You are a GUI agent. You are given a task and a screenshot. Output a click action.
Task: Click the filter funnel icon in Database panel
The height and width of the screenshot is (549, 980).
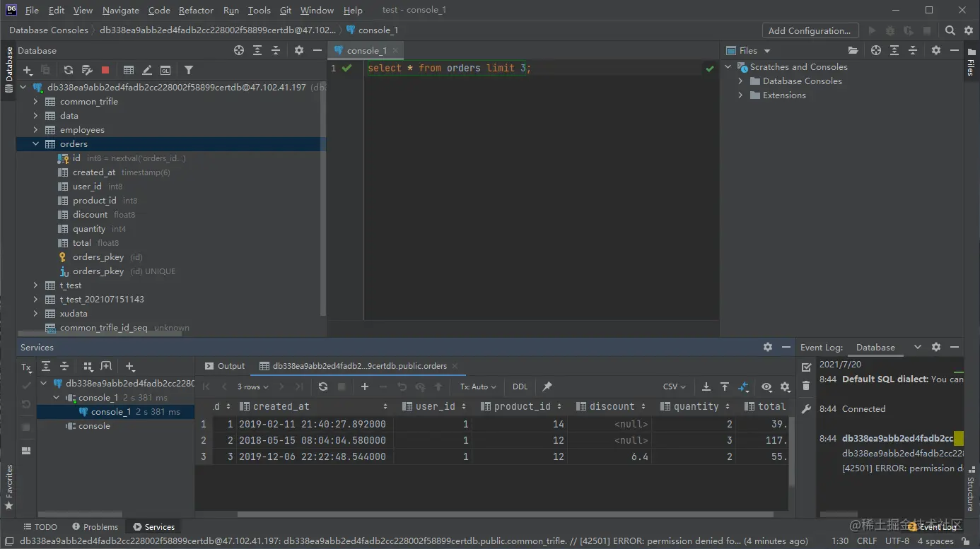click(x=189, y=70)
